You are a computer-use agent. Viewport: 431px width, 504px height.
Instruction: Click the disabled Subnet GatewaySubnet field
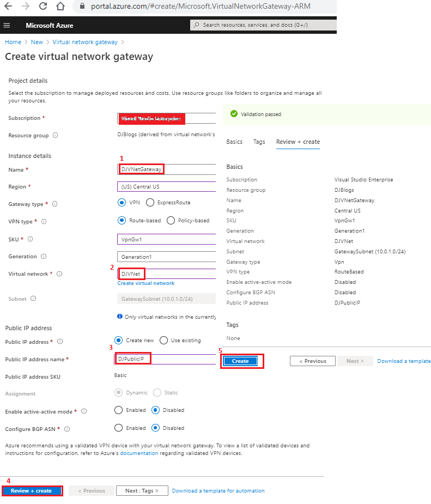(x=167, y=299)
